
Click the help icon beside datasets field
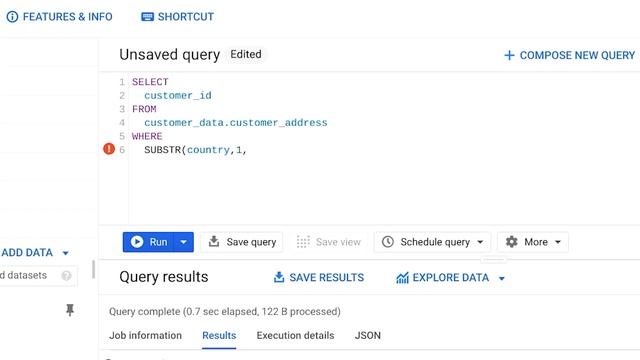(x=66, y=276)
